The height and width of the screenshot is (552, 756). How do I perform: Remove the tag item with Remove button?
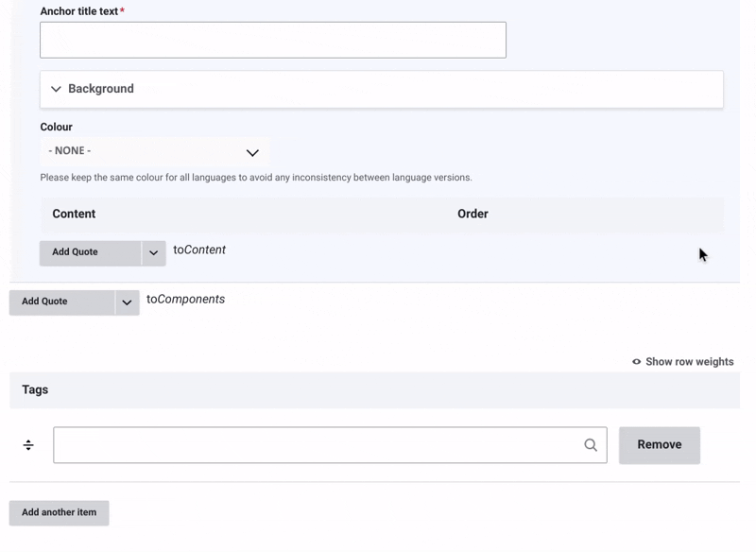pyautogui.click(x=659, y=445)
